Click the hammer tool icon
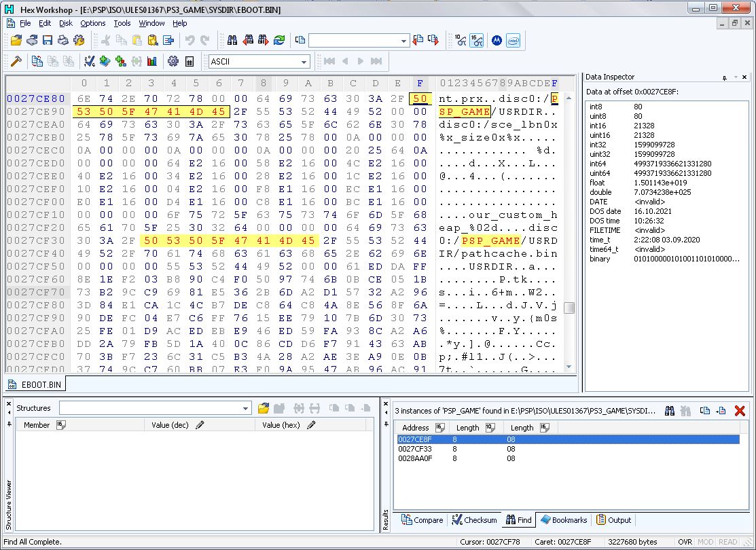Screen dimensions: 756x550 point(16,61)
